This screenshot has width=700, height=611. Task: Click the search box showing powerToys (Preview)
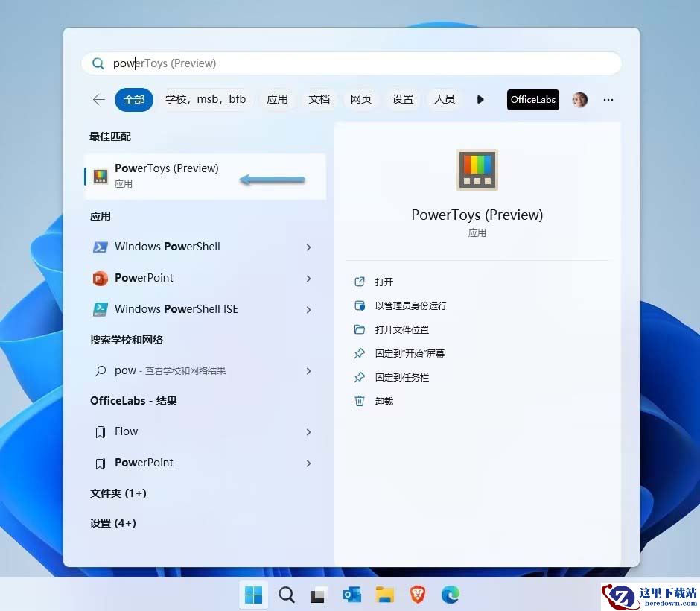(x=351, y=63)
